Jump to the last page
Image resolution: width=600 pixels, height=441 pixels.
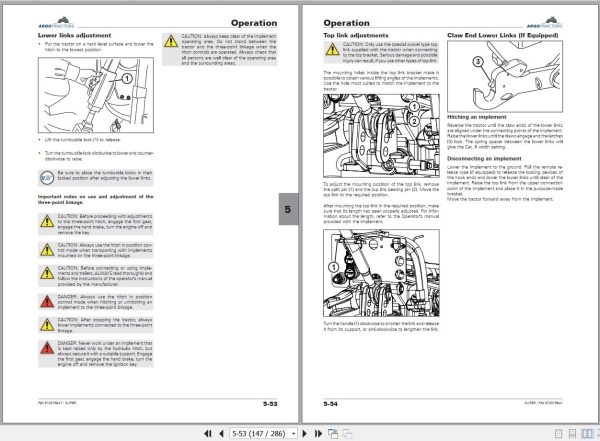318,433
